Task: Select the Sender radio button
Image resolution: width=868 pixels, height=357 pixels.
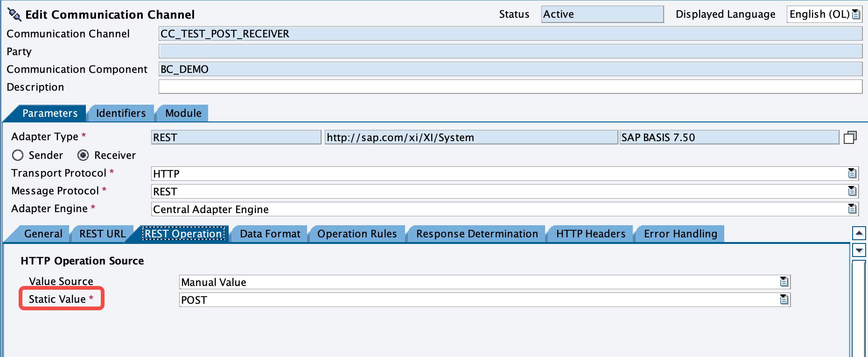Action: point(18,155)
